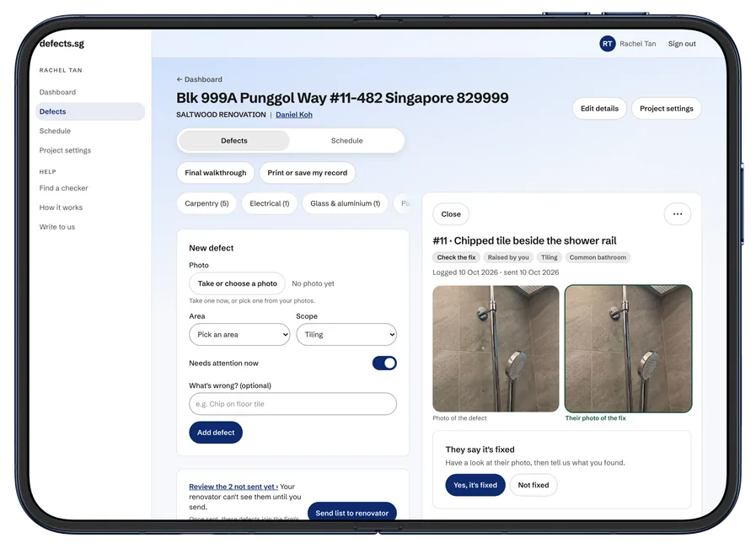Open Find a checker help link
The height and width of the screenshot is (549, 756).
tap(64, 188)
